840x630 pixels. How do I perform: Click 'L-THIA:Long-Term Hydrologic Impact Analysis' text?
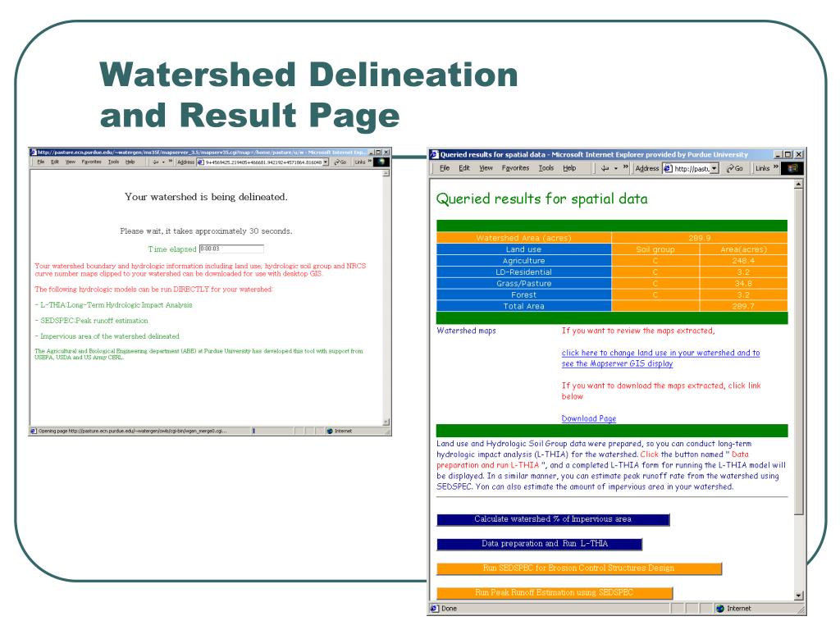tap(116, 305)
